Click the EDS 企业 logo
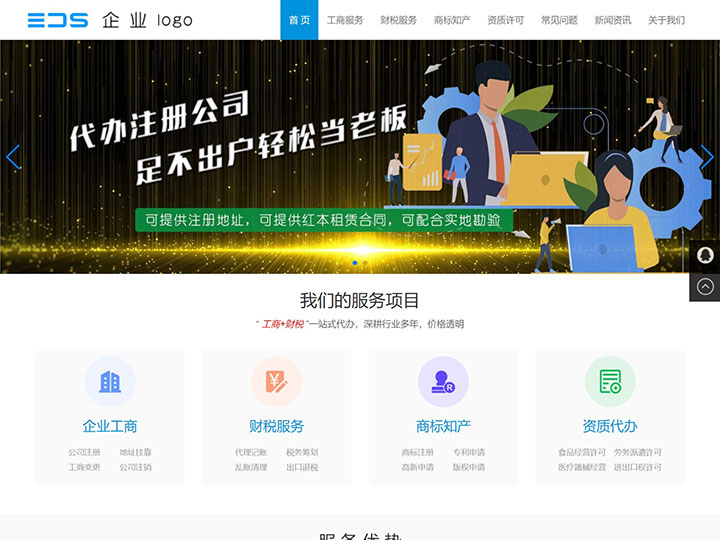The width and height of the screenshot is (720, 540). [110, 20]
